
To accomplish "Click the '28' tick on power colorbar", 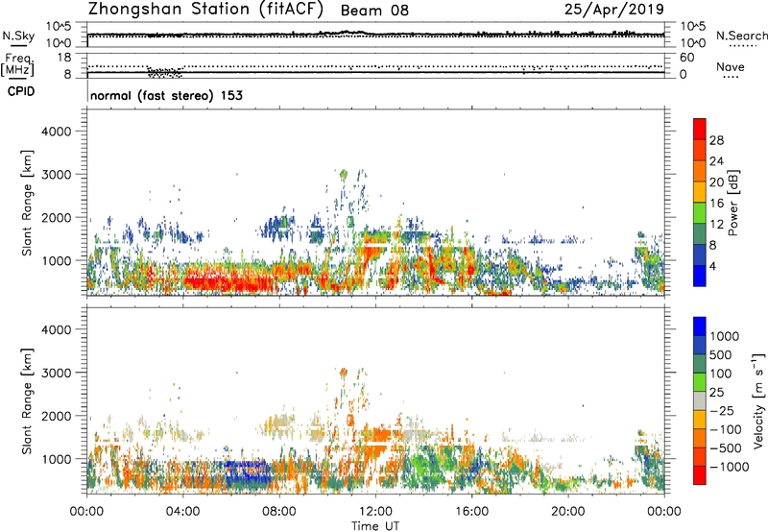I will click(x=716, y=140).
